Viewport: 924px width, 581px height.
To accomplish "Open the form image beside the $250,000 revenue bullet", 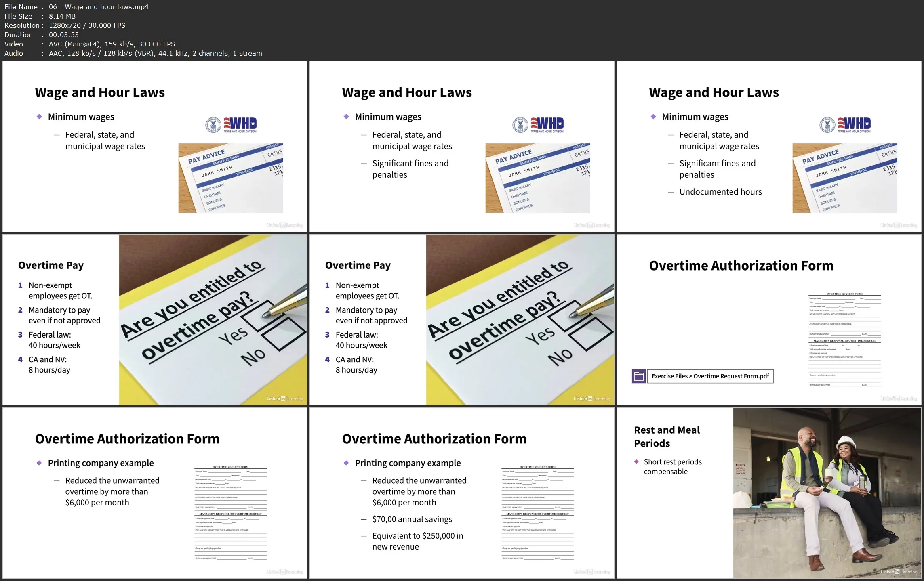I will click(537, 513).
